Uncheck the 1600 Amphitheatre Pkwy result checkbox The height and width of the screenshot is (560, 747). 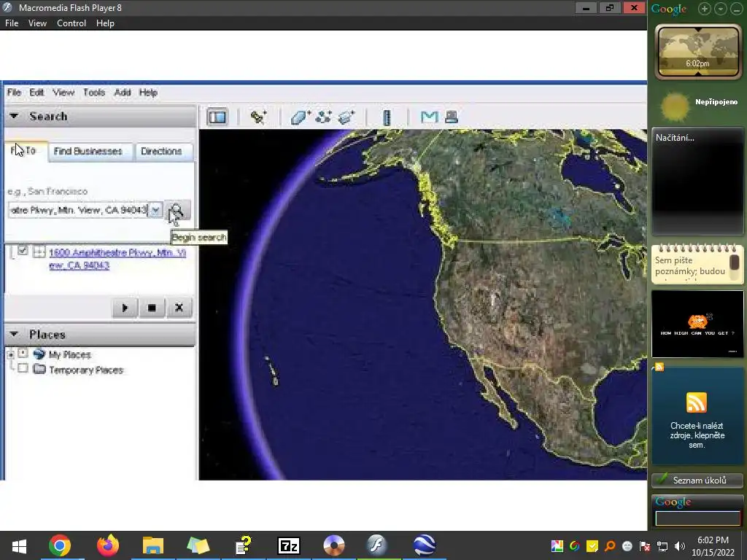(x=23, y=251)
